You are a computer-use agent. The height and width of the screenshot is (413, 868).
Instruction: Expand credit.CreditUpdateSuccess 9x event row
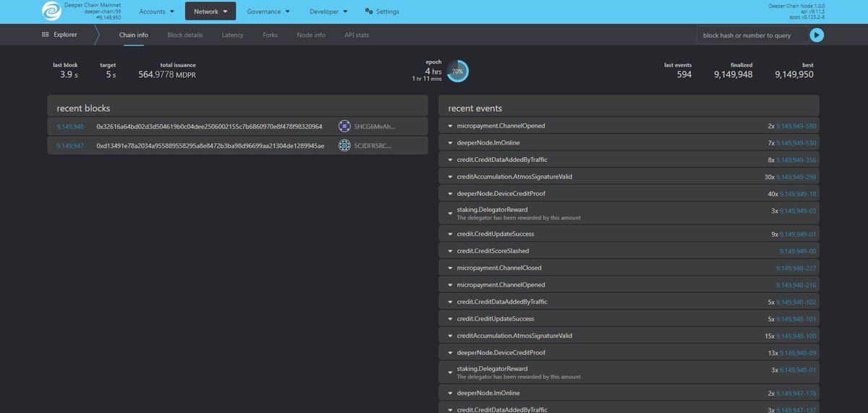coord(629,234)
